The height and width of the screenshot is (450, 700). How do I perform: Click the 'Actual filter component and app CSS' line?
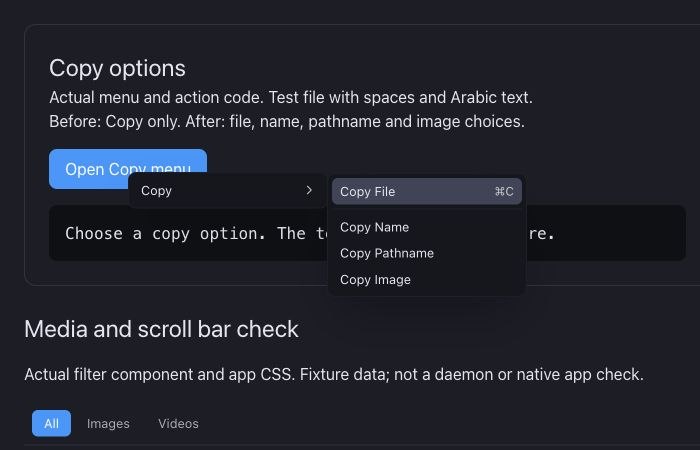(334, 374)
